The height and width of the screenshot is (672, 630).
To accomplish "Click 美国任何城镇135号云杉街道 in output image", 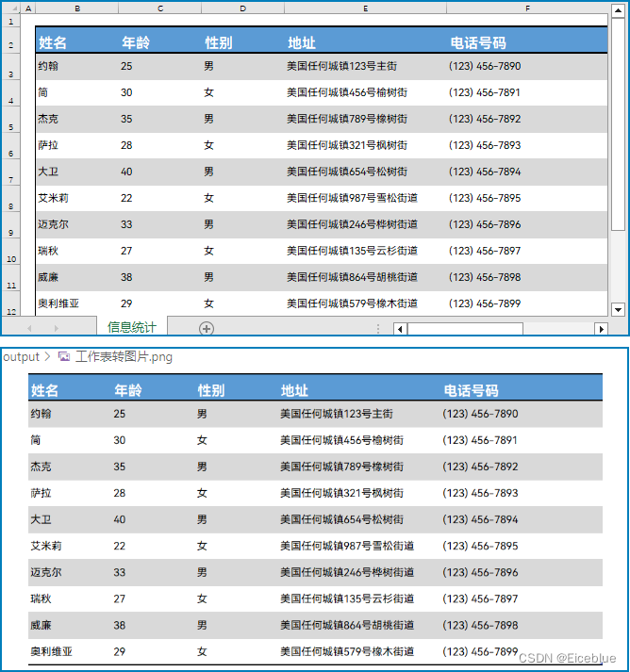I will pos(347,598).
